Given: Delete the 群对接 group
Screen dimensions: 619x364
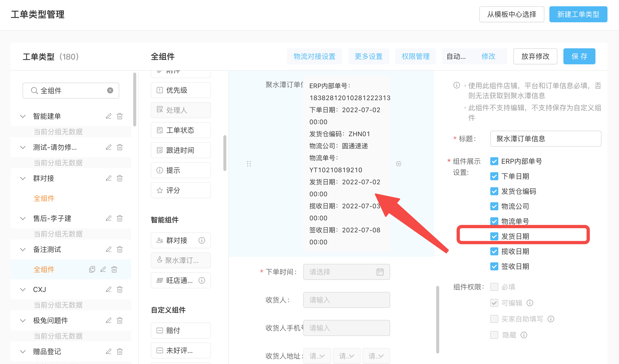Looking at the screenshot, I should (x=120, y=178).
